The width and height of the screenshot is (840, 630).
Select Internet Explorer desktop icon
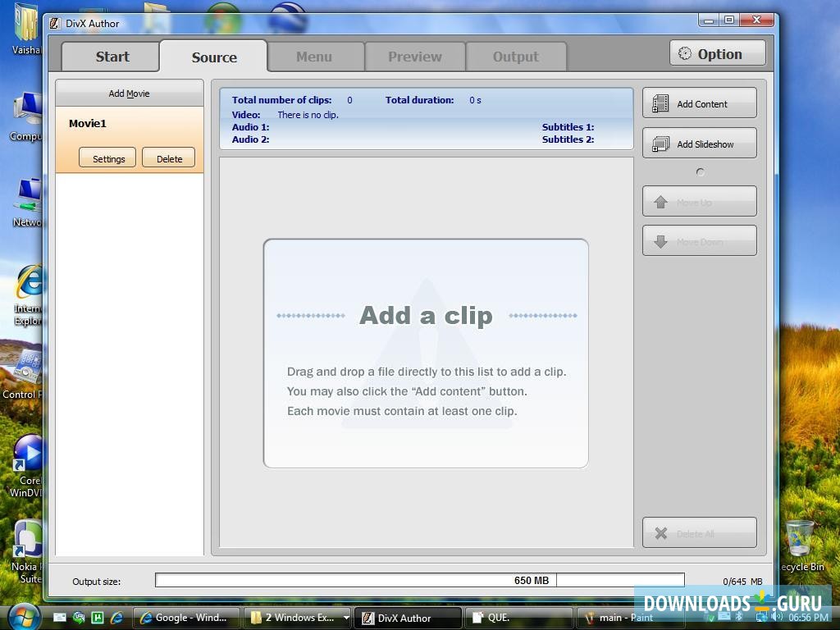coord(28,295)
